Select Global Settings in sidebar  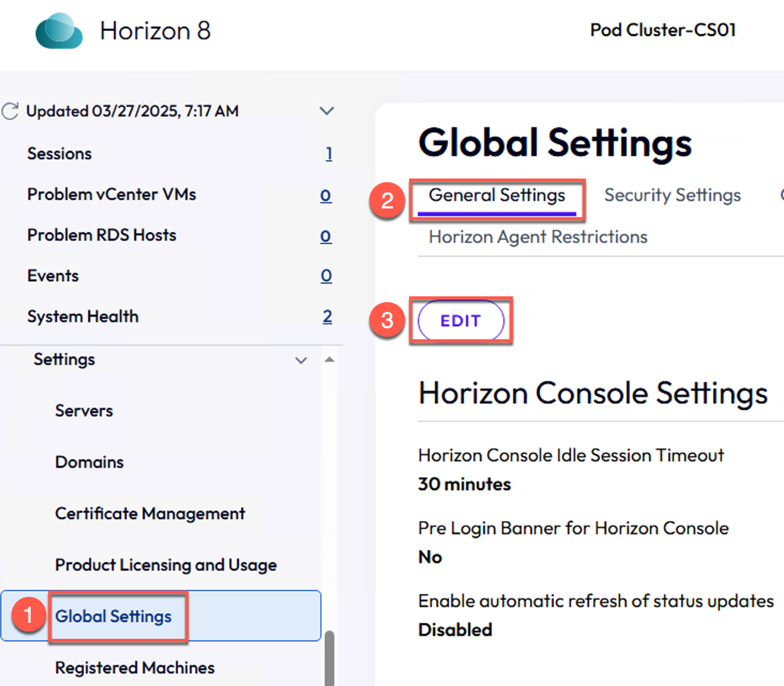[x=161, y=616]
